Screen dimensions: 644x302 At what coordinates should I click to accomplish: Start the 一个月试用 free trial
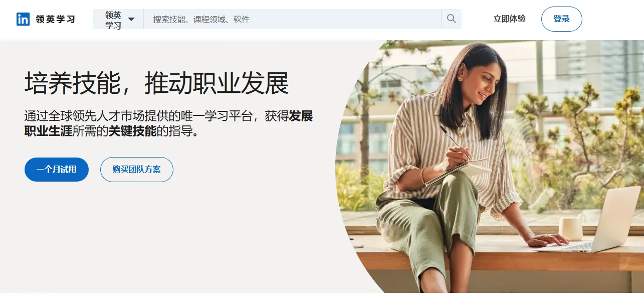click(x=57, y=170)
